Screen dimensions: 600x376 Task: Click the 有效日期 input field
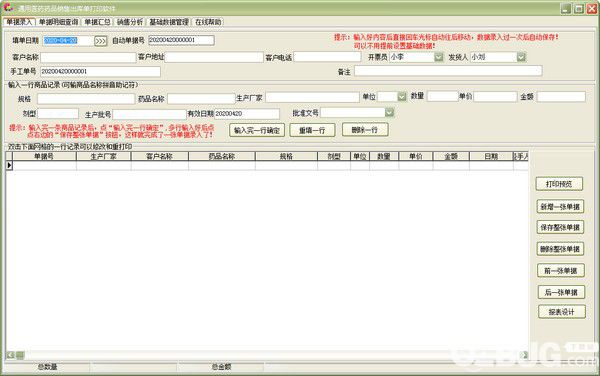pyautogui.click(x=247, y=114)
